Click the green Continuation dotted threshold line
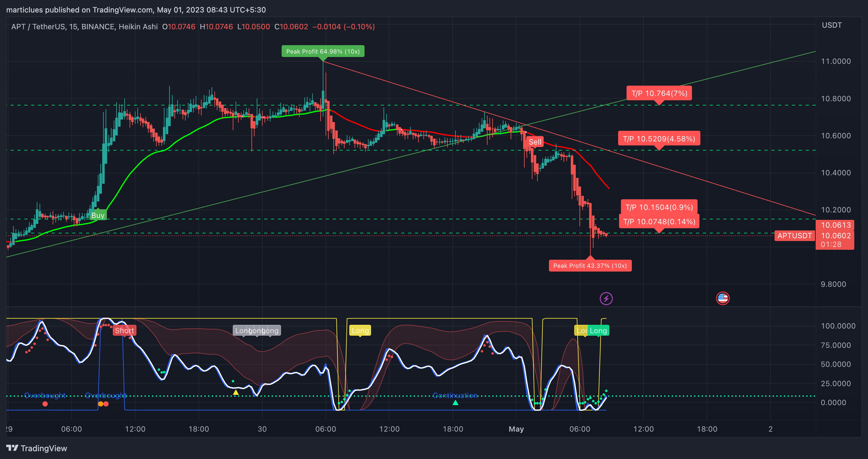The height and width of the screenshot is (459, 868). (x=455, y=395)
